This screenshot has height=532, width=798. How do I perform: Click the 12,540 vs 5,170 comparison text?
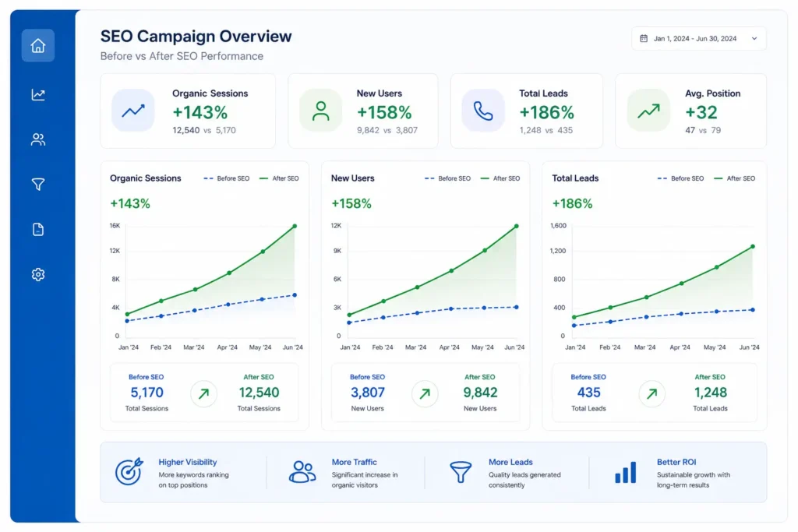point(204,130)
